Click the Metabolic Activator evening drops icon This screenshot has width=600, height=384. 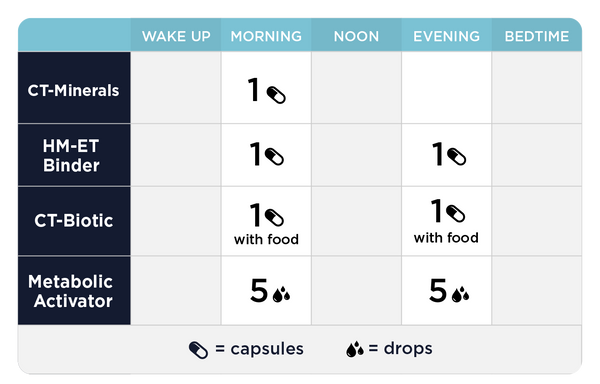coord(460,294)
